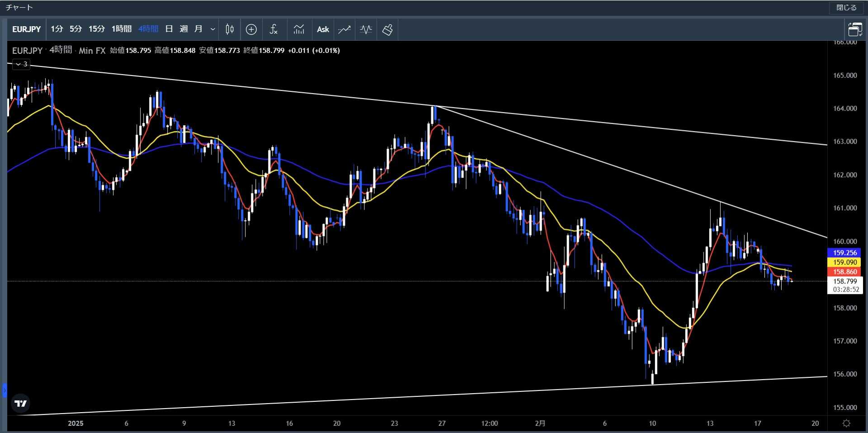This screenshot has width=868, height=433.
Task: Click the 始値158.795 value in legend
Action: pos(131,51)
